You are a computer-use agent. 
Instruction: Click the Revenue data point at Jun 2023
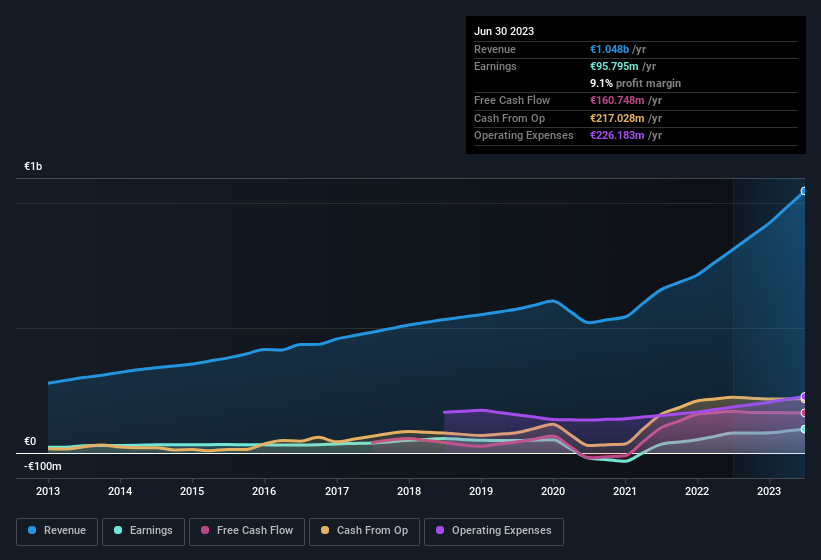point(804,191)
